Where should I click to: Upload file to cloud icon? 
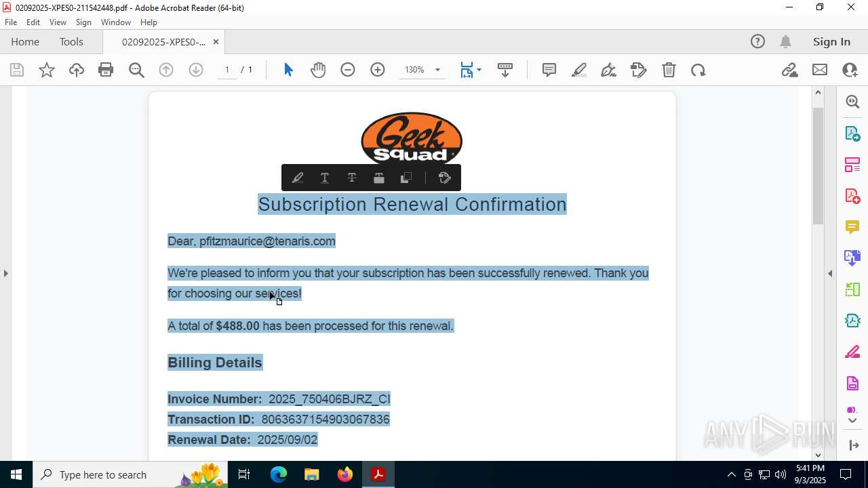(77, 70)
